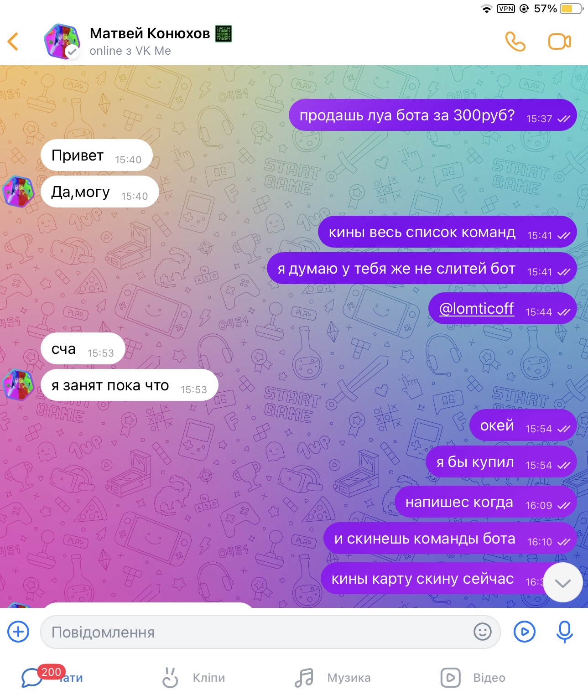Switch to the Музика tab
588x700 pixels.
[x=332, y=678]
